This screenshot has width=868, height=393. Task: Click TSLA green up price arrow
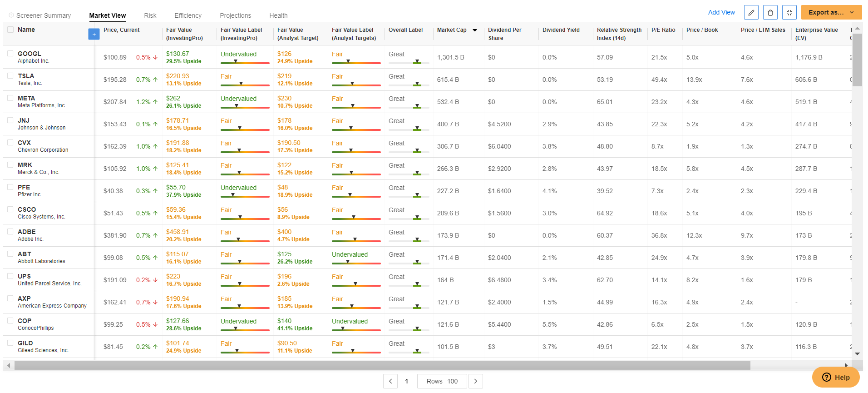[155, 80]
